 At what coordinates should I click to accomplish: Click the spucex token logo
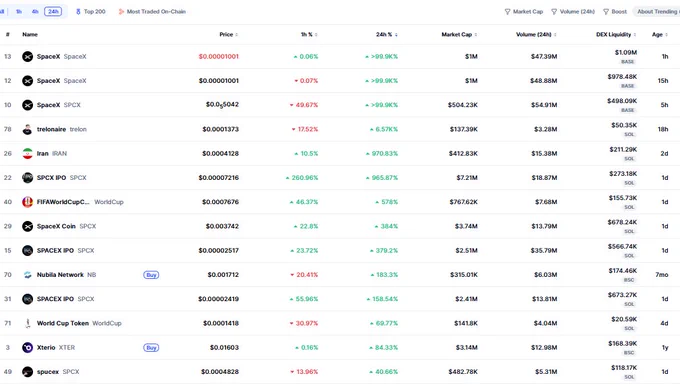(27, 372)
